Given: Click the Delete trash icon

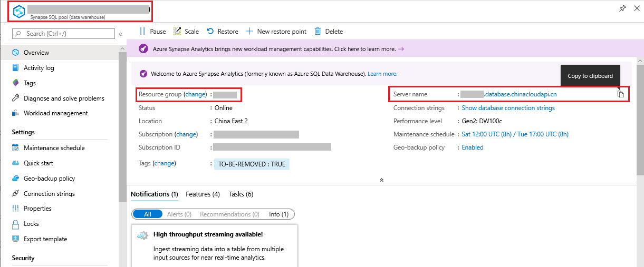Looking at the screenshot, I should pos(318,32).
